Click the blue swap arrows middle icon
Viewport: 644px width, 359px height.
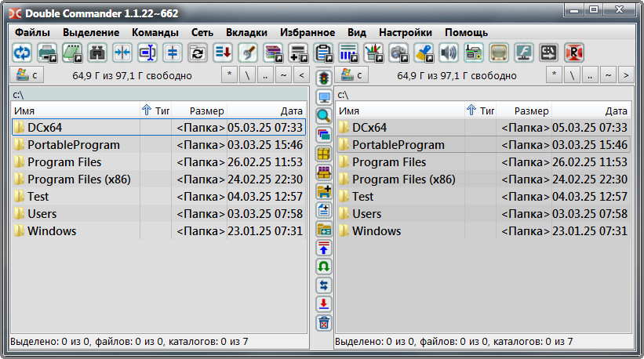tap(324, 285)
